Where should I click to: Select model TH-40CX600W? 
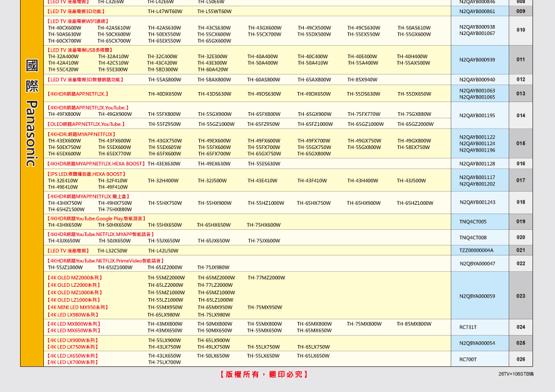coord(65,28)
